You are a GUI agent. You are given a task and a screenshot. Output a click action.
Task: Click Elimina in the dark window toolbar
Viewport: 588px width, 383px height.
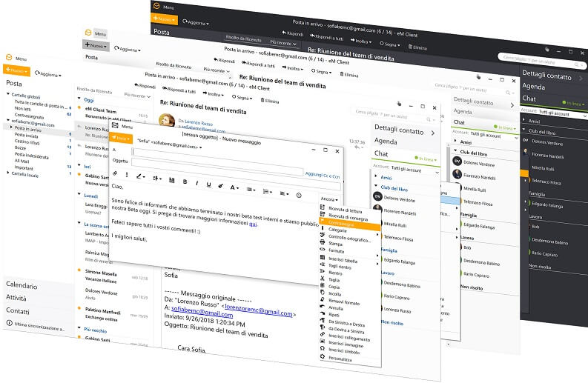coord(417,47)
